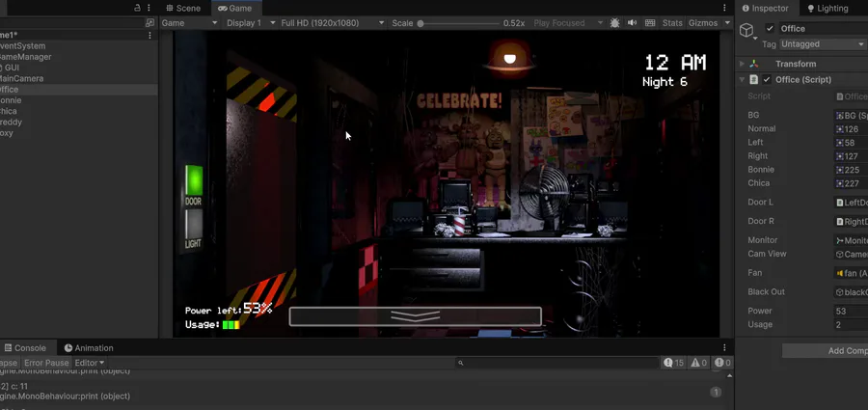Switch to the Scene tab

tap(183, 8)
